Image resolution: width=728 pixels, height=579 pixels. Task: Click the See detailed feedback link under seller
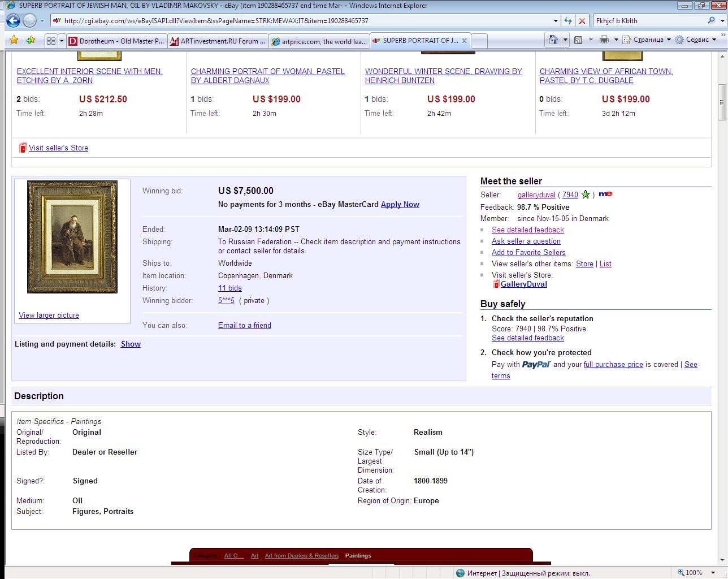(x=527, y=230)
